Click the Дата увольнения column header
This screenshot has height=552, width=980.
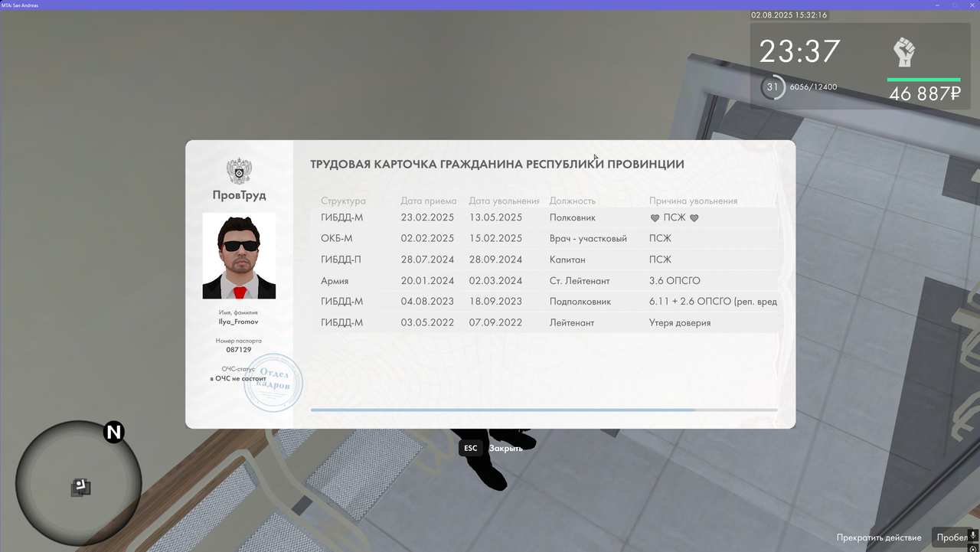pos(505,201)
